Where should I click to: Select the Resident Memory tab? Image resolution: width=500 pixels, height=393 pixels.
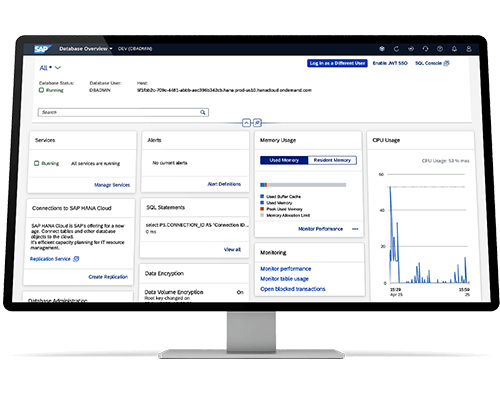point(332,160)
